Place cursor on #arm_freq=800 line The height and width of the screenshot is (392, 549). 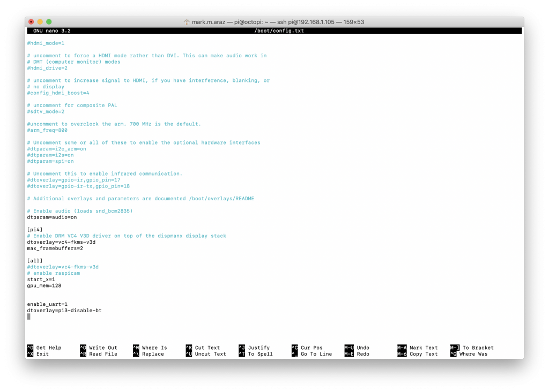pos(47,130)
